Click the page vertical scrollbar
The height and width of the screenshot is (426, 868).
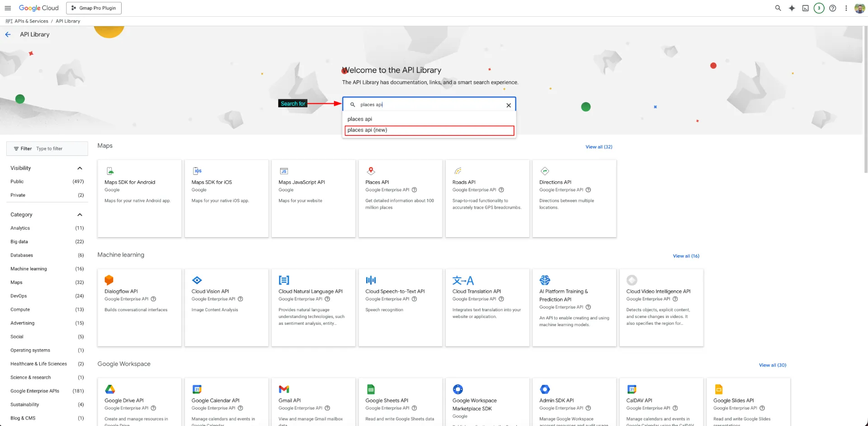click(x=865, y=99)
